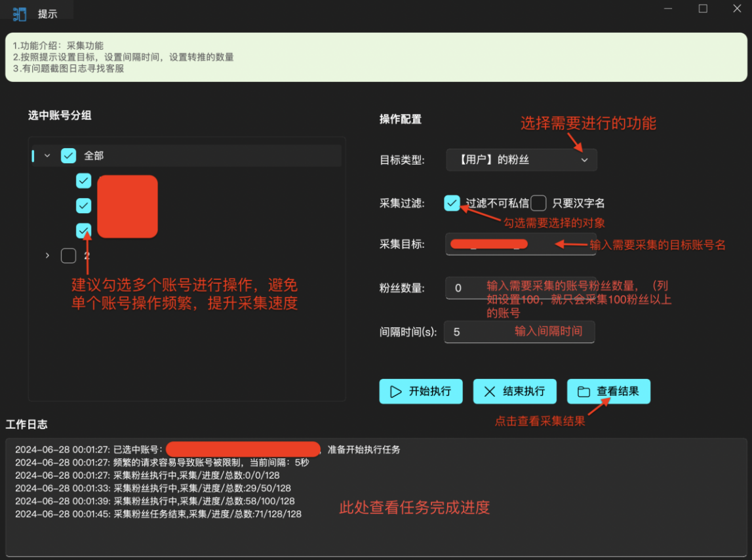The height and width of the screenshot is (560, 752).
Task: Toggle the 全部 checkbox
Action: point(68,156)
